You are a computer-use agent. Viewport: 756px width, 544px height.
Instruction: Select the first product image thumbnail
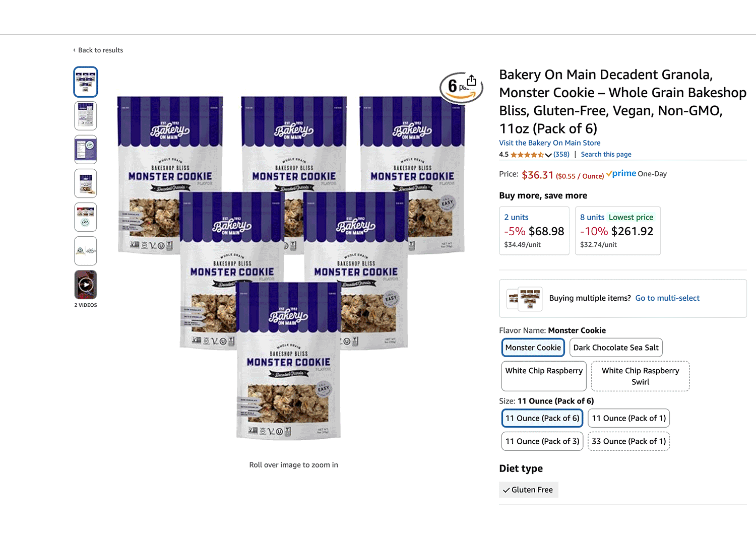coord(86,82)
